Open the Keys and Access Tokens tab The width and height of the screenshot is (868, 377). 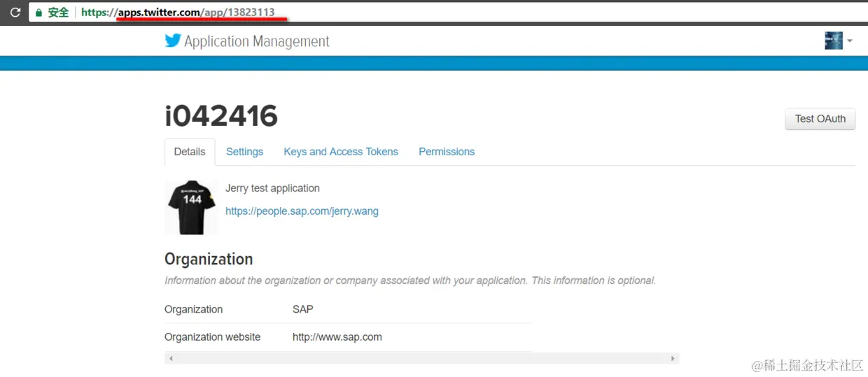[x=341, y=152]
